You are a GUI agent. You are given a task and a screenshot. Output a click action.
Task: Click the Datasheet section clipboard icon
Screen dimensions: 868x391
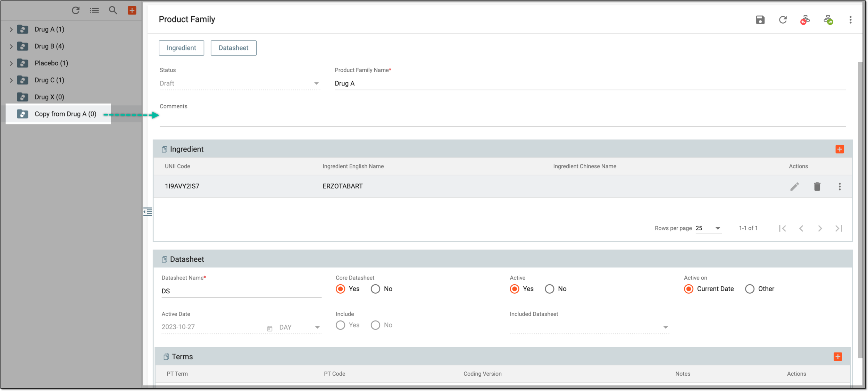click(x=164, y=260)
